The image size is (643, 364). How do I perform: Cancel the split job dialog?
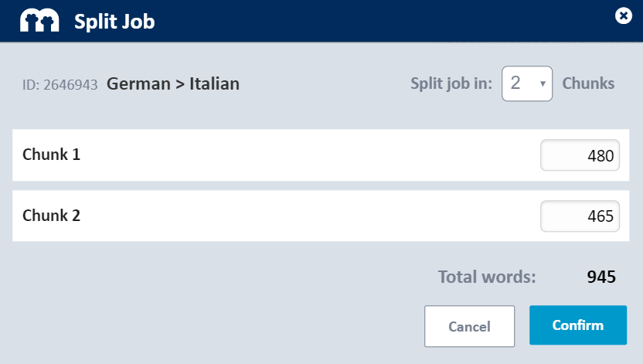[x=470, y=326]
